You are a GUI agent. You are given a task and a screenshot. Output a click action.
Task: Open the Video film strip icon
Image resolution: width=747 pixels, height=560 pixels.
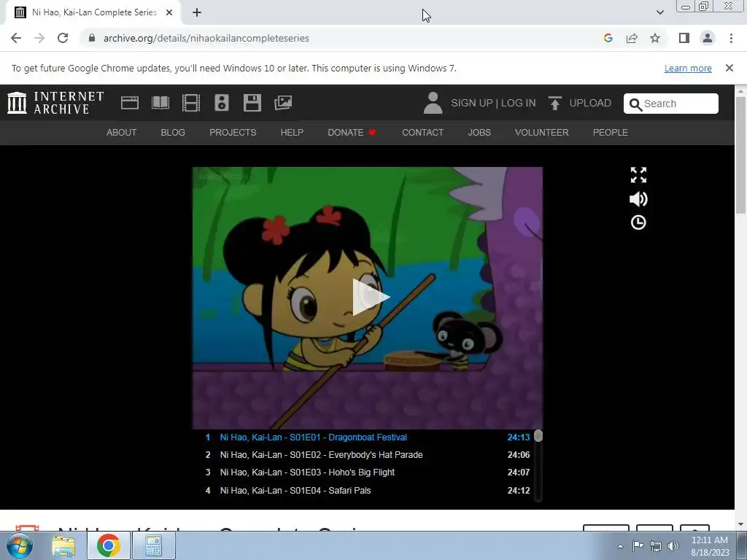click(x=191, y=103)
